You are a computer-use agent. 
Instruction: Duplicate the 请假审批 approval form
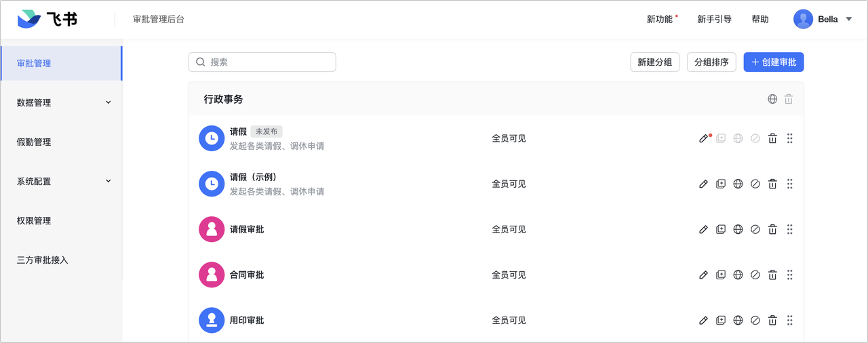tap(721, 229)
